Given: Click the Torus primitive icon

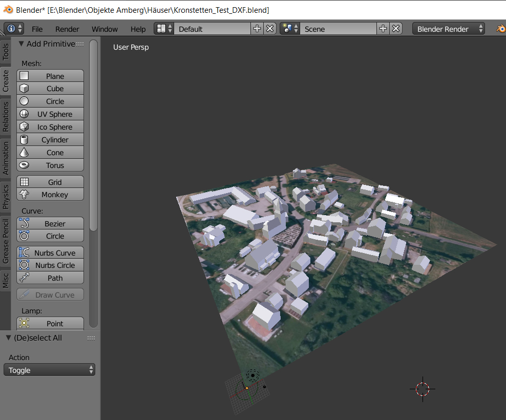Looking at the screenshot, I should tap(24, 165).
